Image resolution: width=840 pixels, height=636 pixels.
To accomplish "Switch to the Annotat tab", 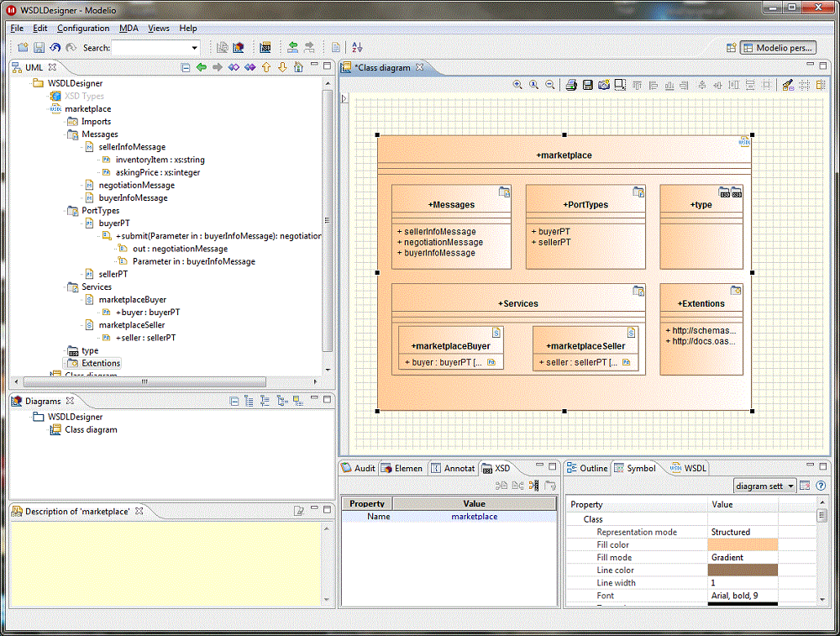I will click(x=454, y=468).
